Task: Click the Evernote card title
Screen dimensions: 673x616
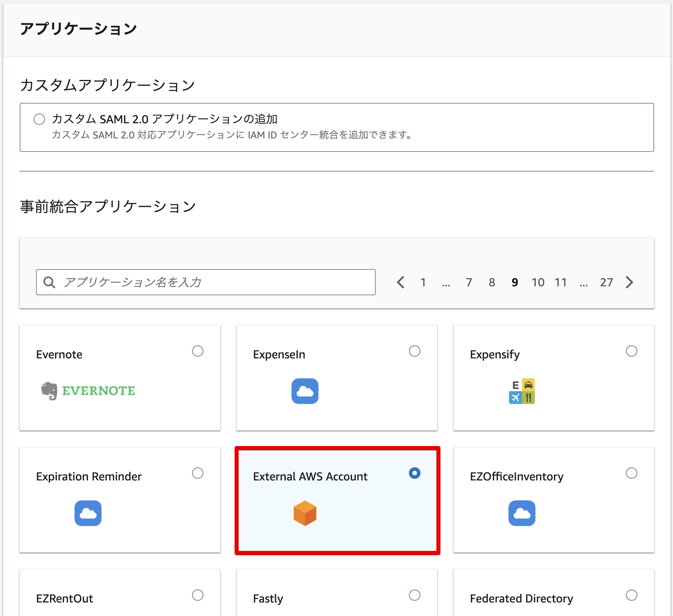Action: coord(59,354)
